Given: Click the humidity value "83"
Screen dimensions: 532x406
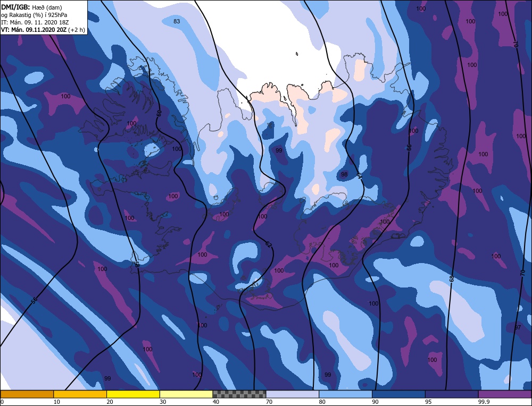Looking at the screenshot, I should tap(177, 21).
